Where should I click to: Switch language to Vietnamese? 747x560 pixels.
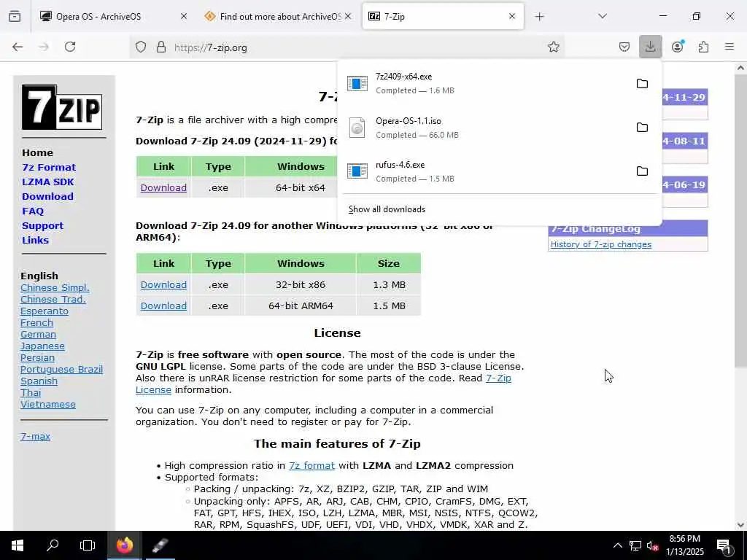point(47,404)
